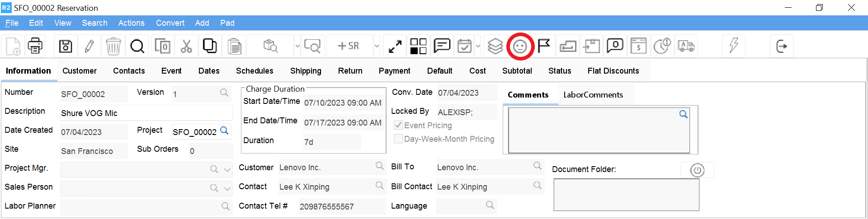Click the four-squares grid toolbar icon
Image resolution: width=868 pixels, height=219 pixels.
coord(418,46)
